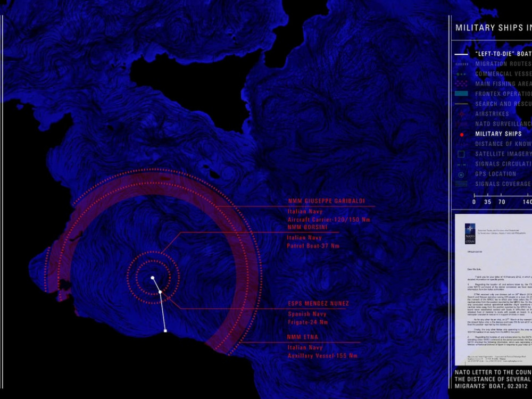The height and width of the screenshot is (399, 532).
Task: Click the GPS Location target icon
Action: pos(461,174)
